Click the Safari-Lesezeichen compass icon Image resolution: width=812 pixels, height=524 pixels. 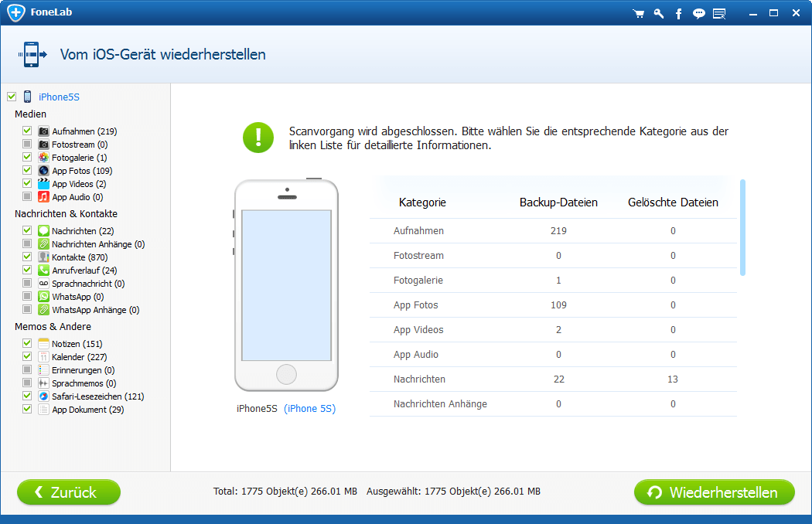[44, 396]
